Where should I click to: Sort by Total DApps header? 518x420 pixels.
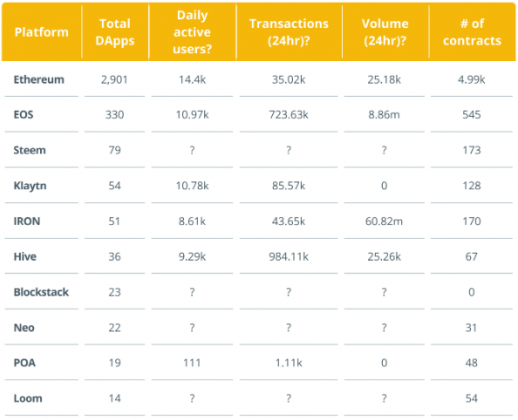[x=115, y=32]
